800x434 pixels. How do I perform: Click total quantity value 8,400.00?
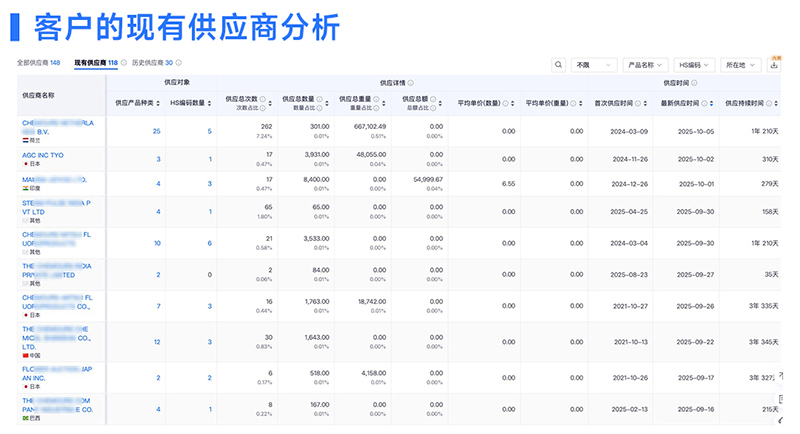316,180
